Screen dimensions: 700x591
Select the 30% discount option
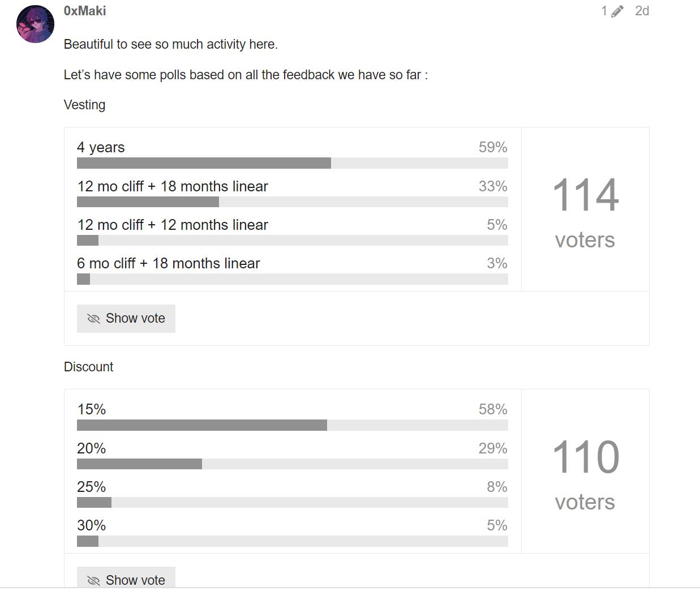pos(92,525)
